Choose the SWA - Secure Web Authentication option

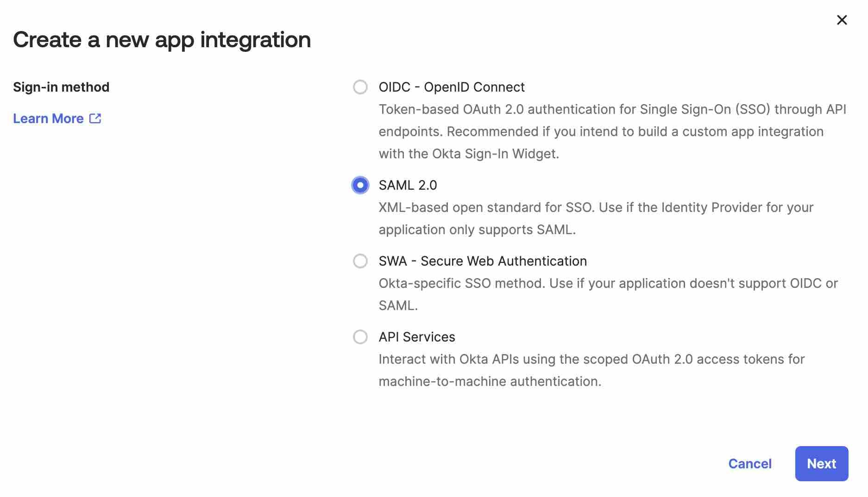point(360,261)
